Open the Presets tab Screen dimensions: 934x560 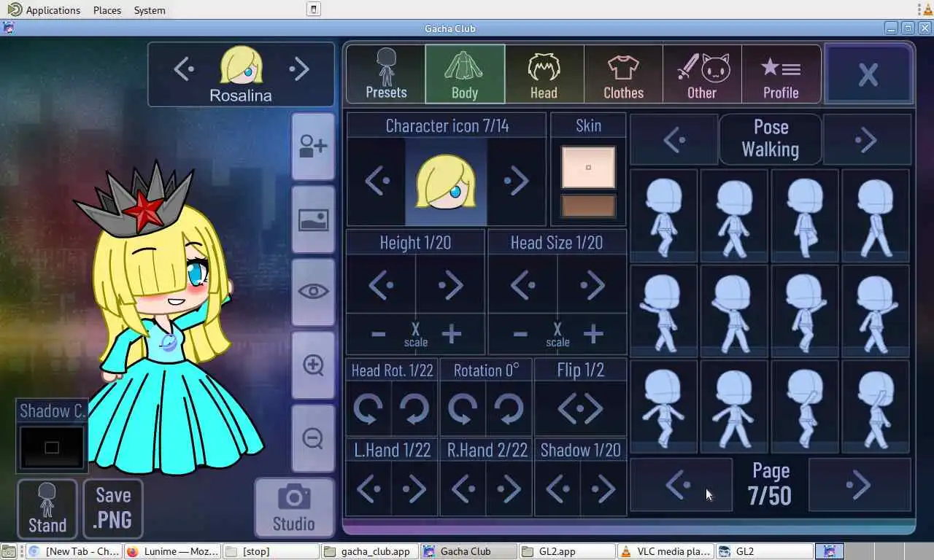click(386, 74)
